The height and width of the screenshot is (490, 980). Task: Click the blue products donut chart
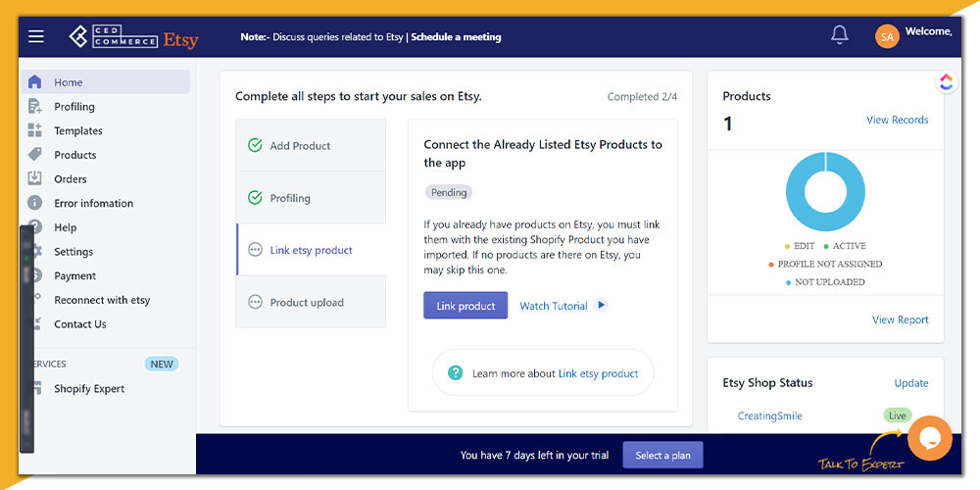point(825,191)
